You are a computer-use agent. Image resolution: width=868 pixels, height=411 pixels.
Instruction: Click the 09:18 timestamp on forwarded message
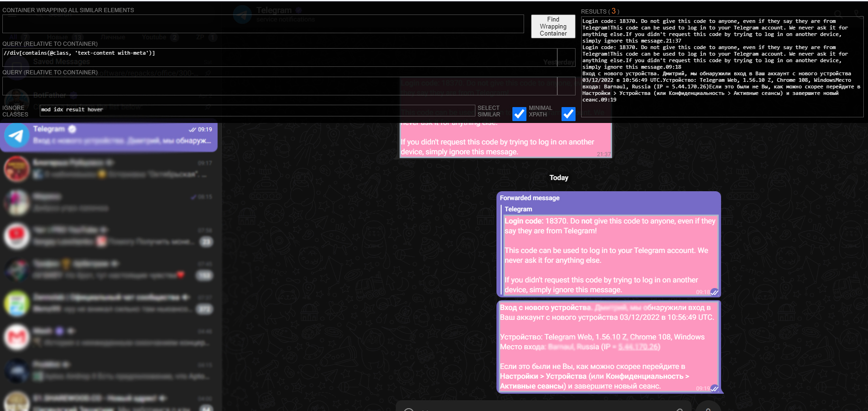[703, 292]
